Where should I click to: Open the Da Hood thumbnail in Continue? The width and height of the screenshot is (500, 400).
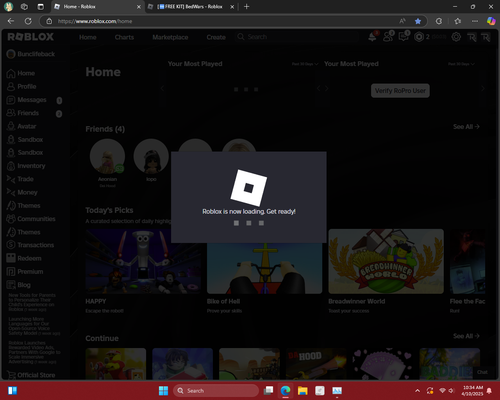pyautogui.click(x=316, y=364)
